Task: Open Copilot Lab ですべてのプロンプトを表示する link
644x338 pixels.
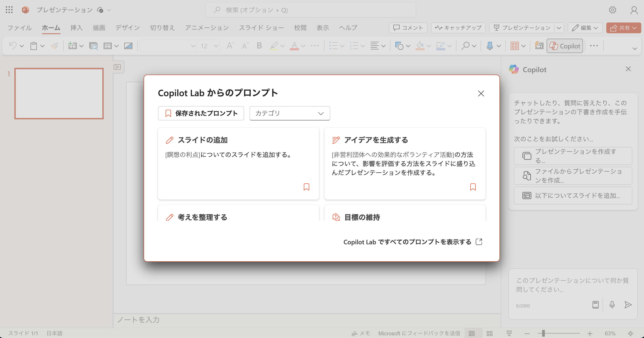Action: (412, 242)
